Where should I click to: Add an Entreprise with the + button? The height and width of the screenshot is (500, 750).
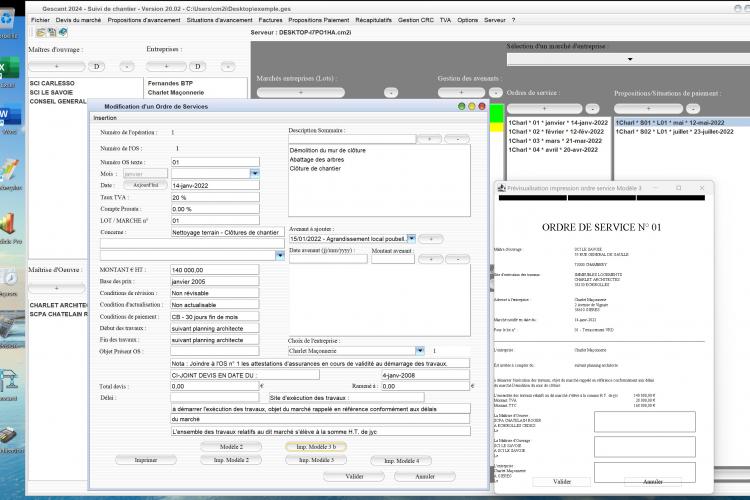pos(166,67)
